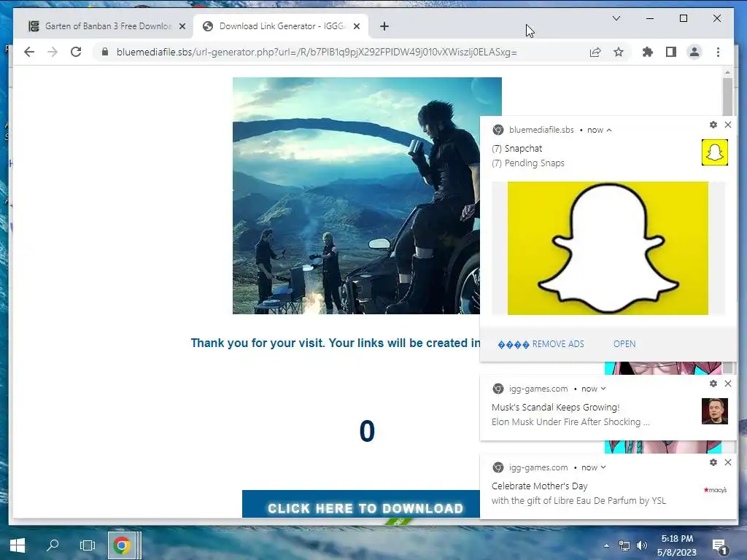The image size is (747, 560).
Task: Click the Chrome taskbar icon
Action: [122, 545]
